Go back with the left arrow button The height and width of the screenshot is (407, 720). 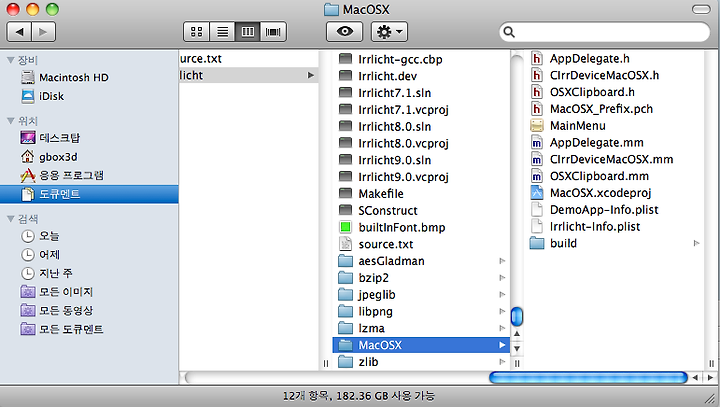tap(19, 32)
